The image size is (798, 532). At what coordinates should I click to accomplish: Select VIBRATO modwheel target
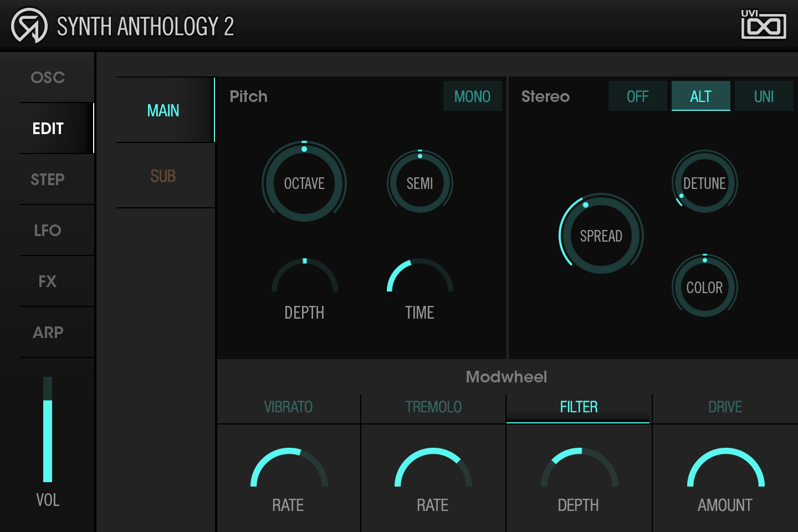288,407
